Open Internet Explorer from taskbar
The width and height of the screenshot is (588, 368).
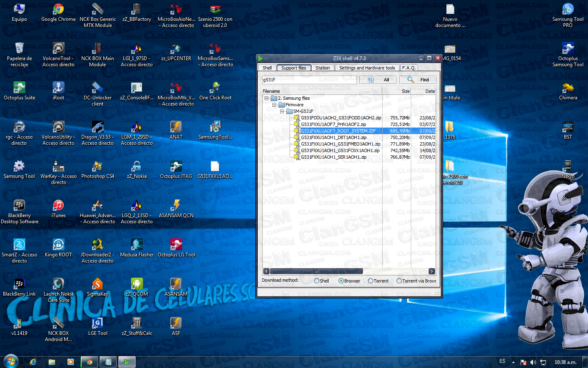(x=33, y=362)
